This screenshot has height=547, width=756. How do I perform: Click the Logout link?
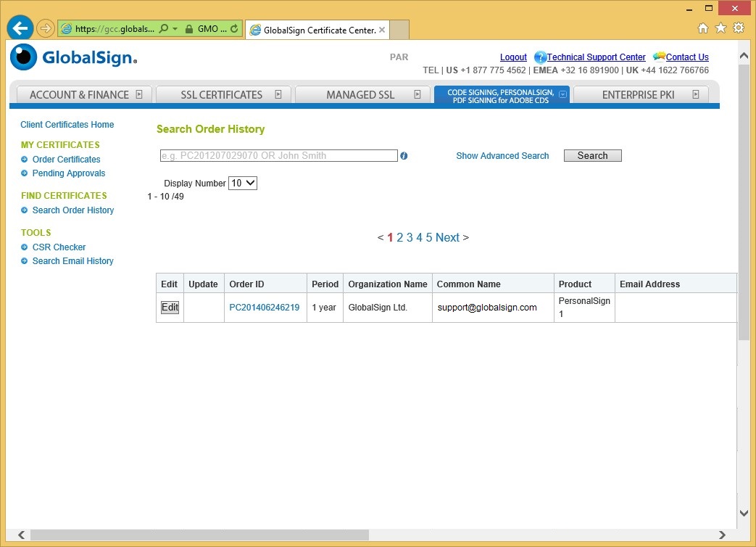(513, 57)
